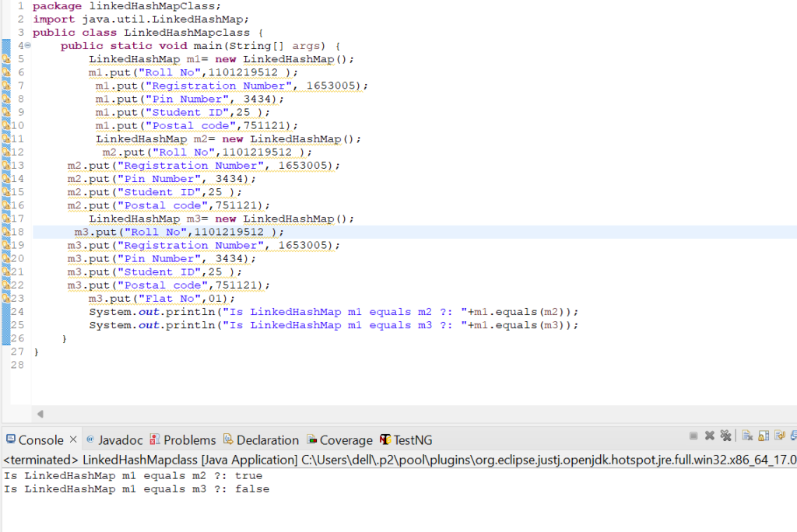
Task: Click "Student ID" string on line 21
Action: tap(159, 272)
